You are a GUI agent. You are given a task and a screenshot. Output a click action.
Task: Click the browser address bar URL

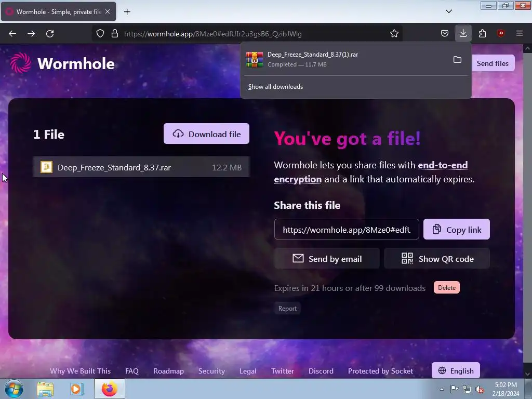coord(212,34)
